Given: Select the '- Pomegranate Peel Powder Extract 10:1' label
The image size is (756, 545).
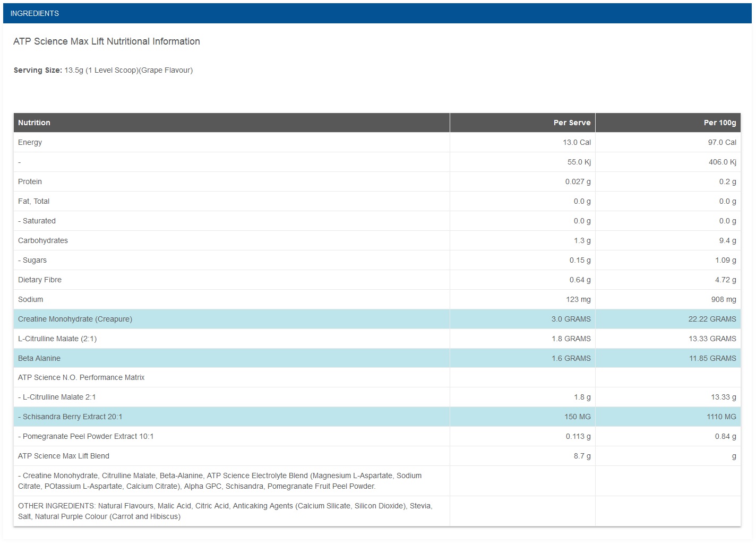Looking at the screenshot, I should (x=86, y=436).
